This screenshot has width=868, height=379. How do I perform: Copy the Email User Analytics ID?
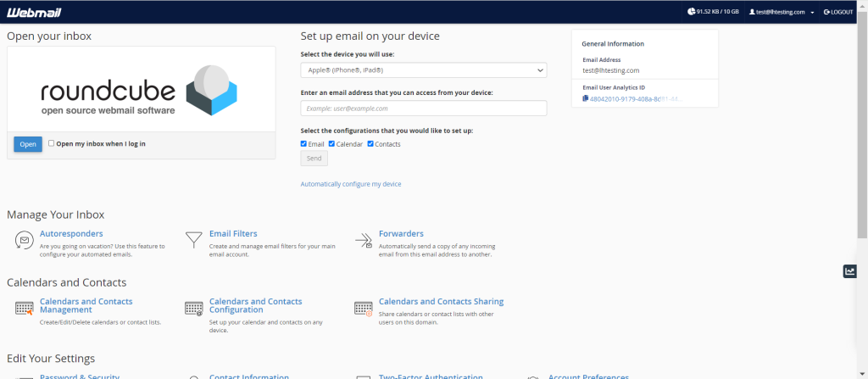pos(586,99)
